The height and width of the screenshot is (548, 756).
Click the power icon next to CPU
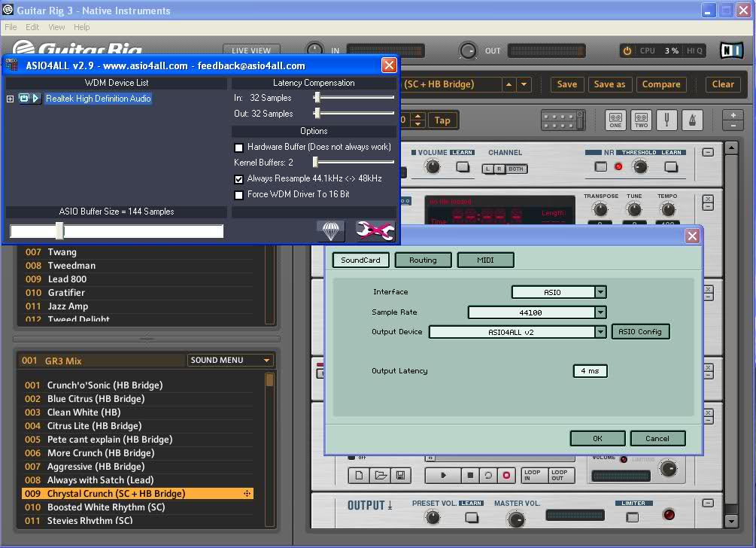coord(627,50)
